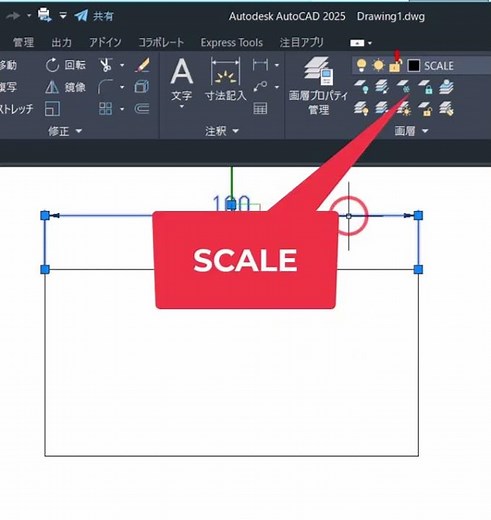
Task: Click the dimension text grip at 100
Action: (x=231, y=205)
